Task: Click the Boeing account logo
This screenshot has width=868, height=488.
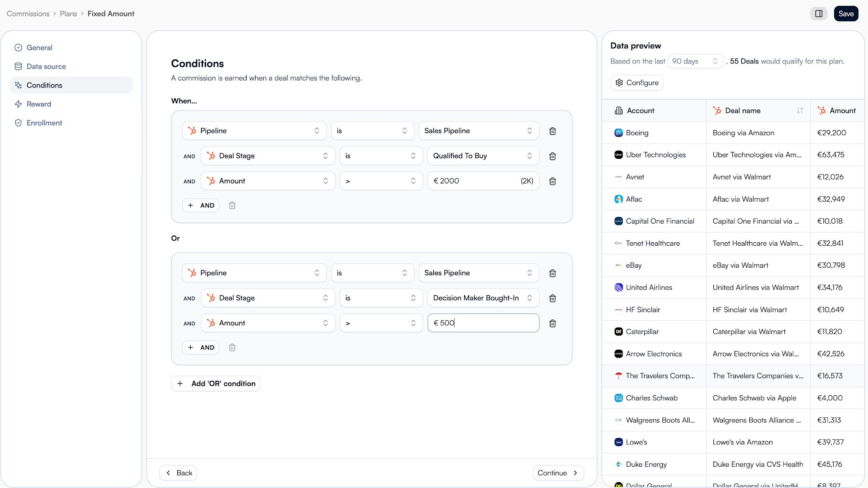Action: pyautogui.click(x=618, y=133)
